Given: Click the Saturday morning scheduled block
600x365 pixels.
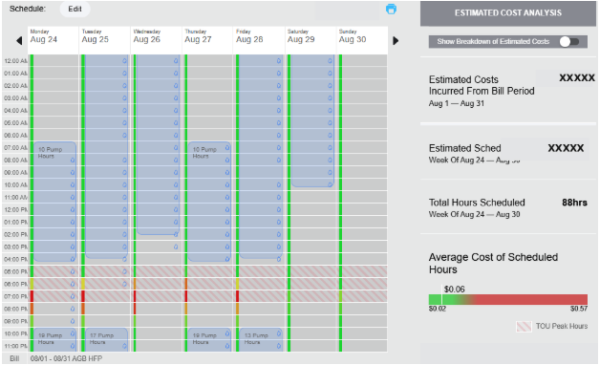Looking at the screenshot, I should coord(312,121).
